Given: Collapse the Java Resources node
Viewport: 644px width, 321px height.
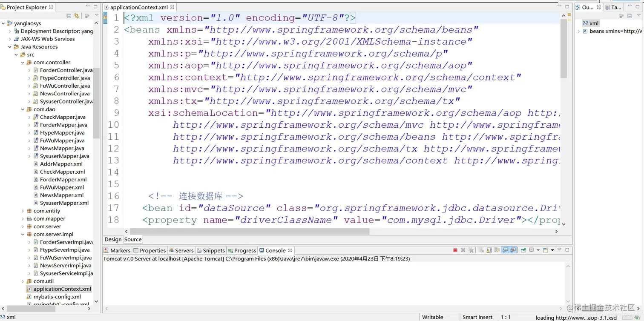Looking at the screenshot, I should coord(10,47).
